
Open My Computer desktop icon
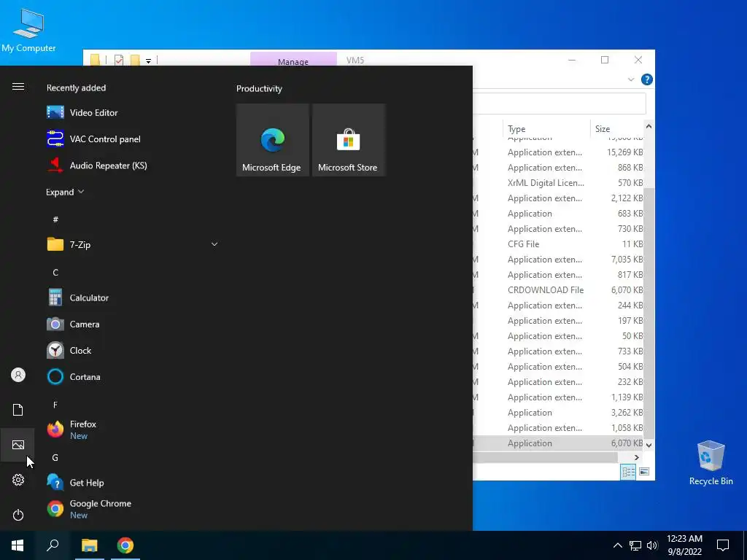click(28, 31)
